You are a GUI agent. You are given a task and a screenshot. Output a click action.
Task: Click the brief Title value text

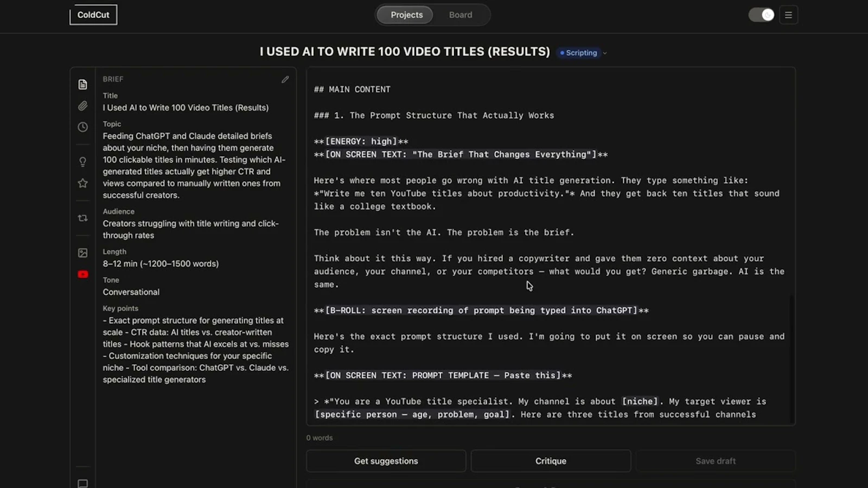click(x=186, y=108)
